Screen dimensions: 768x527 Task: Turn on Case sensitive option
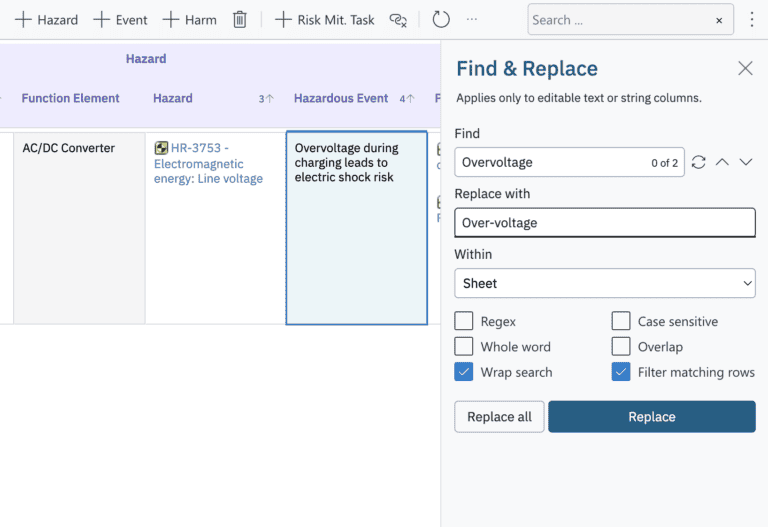[x=621, y=321]
